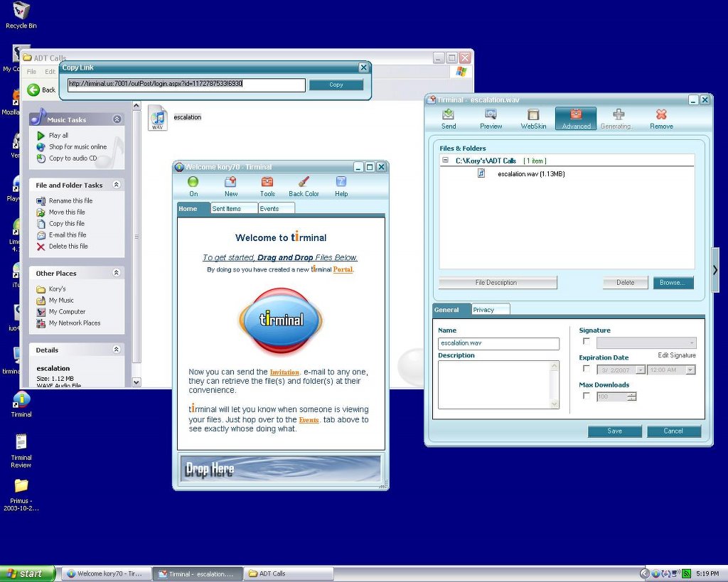
Task: Select the Primus folder on desktop
Action: coord(21,495)
